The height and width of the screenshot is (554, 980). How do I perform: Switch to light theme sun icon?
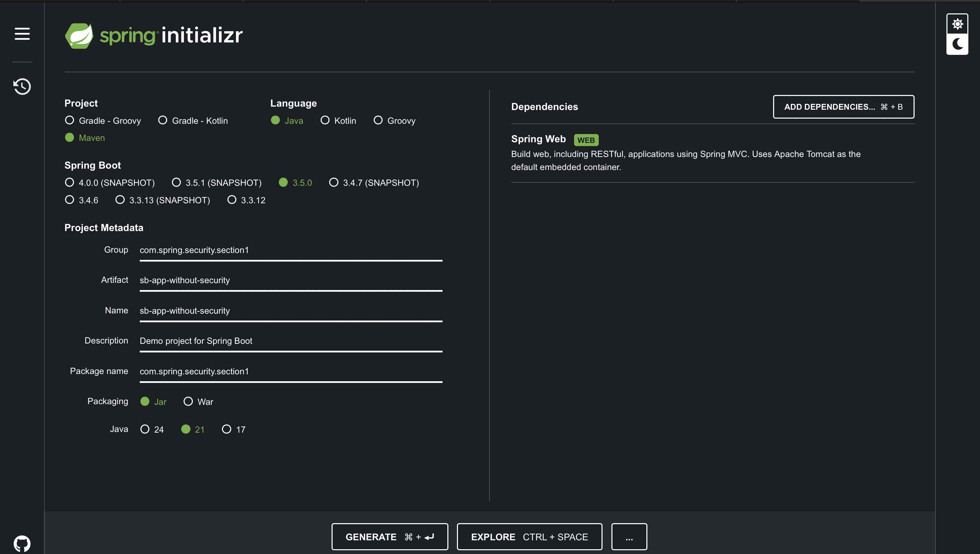957,24
